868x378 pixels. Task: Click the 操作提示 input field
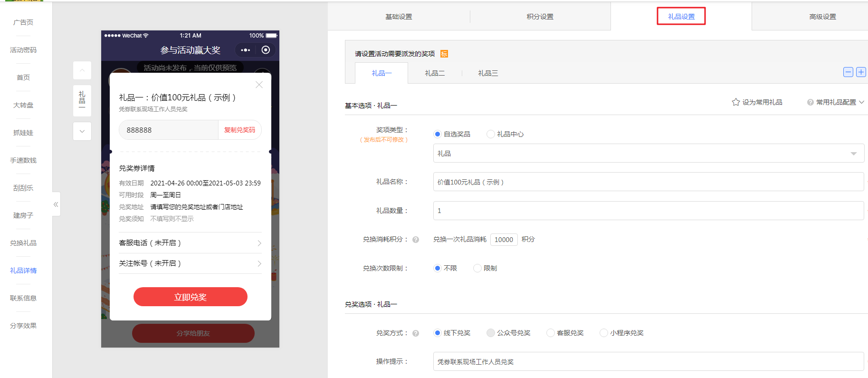click(x=649, y=361)
